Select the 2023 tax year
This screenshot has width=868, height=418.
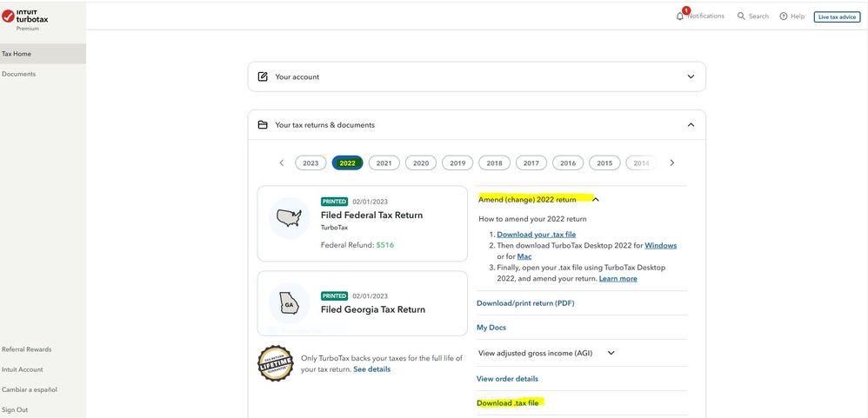point(310,163)
